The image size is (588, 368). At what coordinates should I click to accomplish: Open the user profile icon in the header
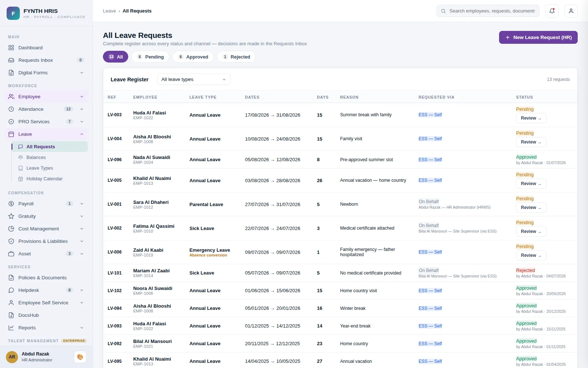[x=571, y=11]
